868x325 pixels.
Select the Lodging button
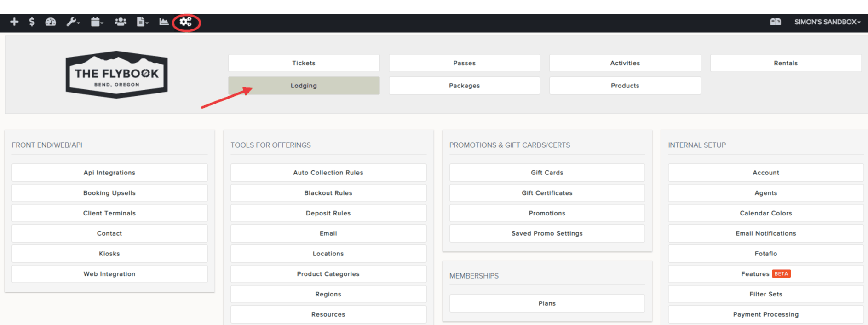[304, 86]
